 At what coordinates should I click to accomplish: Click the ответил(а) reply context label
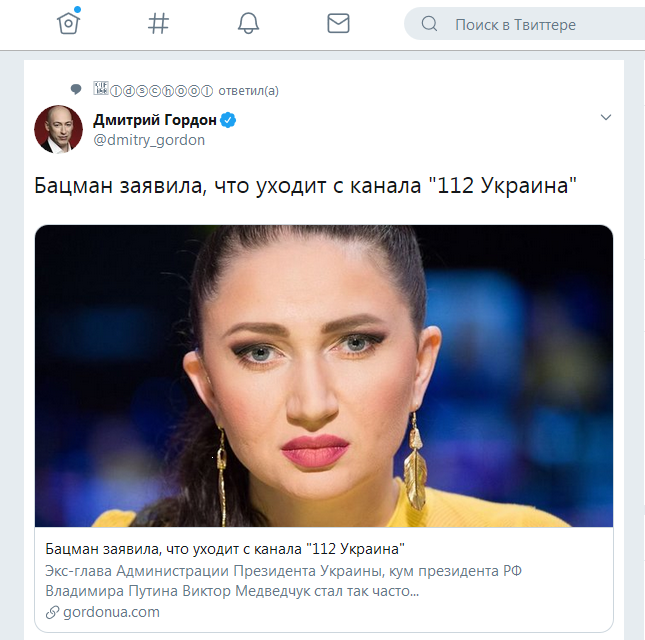pos(248,91)
